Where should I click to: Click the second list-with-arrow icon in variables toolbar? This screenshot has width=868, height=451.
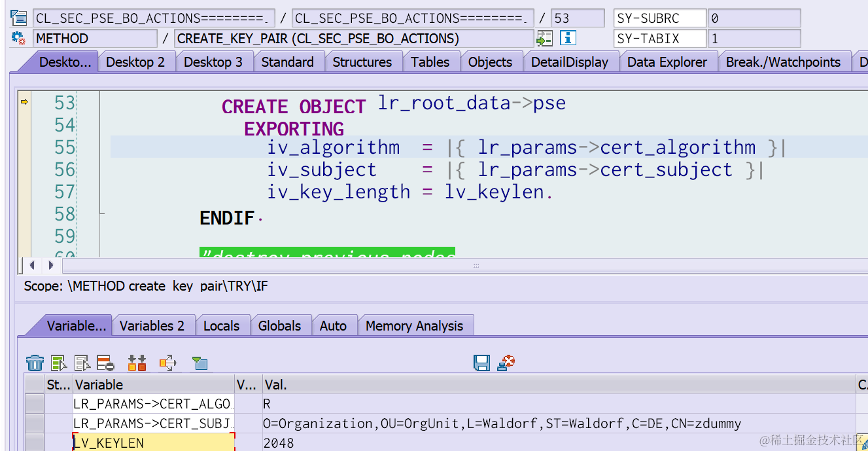click(82, 363)
